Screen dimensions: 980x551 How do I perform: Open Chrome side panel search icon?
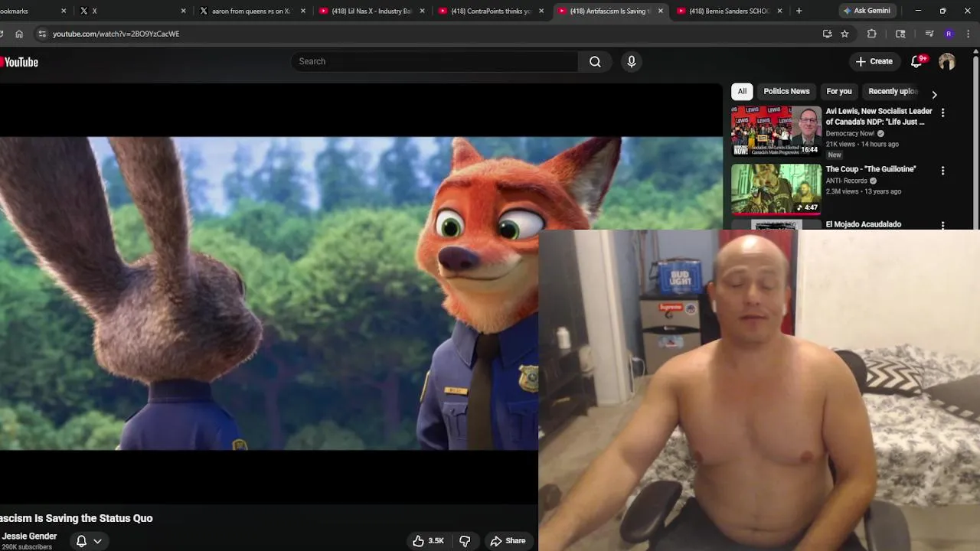coord(900,34)
